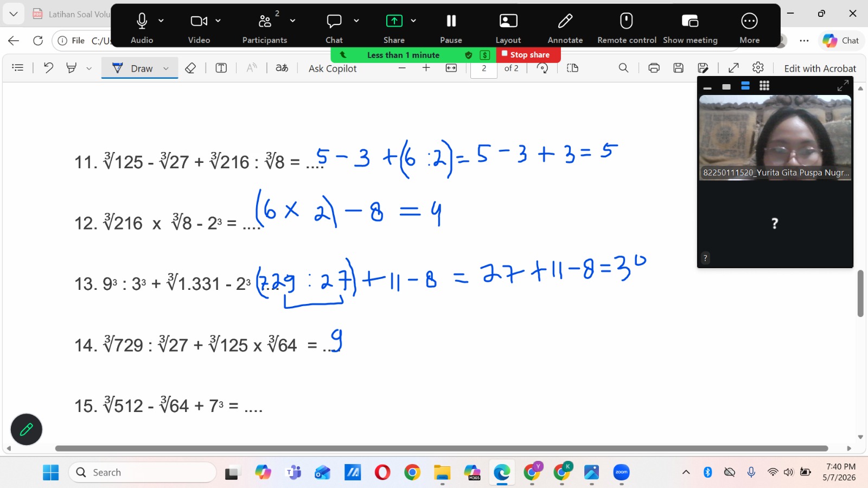The height and width of the screenshot is (488, 868).
Task: Expand Audio options arrow
Action: click(161, 21)
